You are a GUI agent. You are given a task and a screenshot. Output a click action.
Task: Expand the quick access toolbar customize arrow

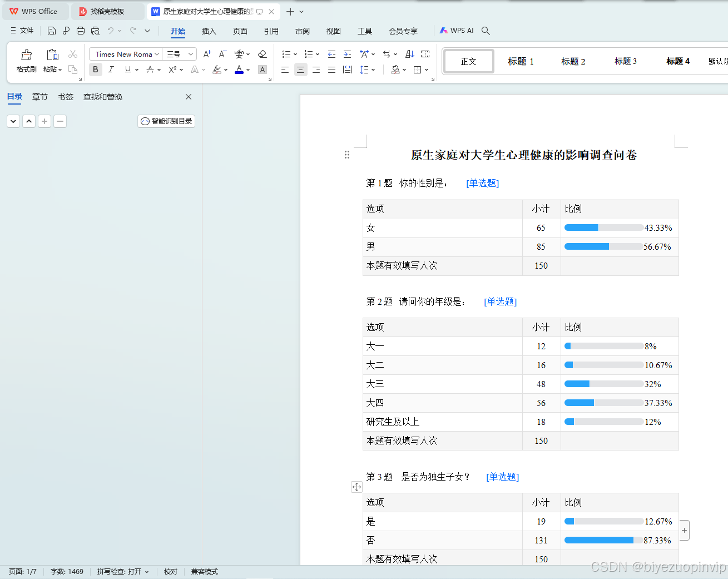147,31
